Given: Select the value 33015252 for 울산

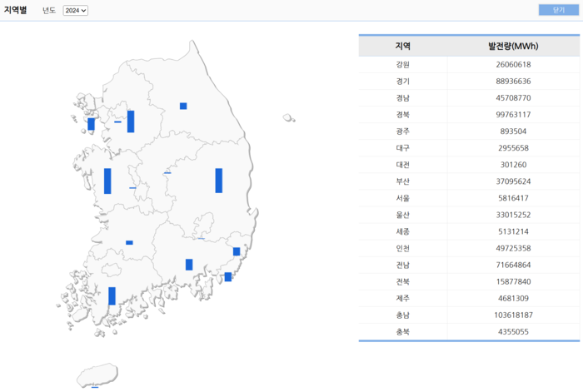Looking at the screenshot, I should [x=513, y=215].
